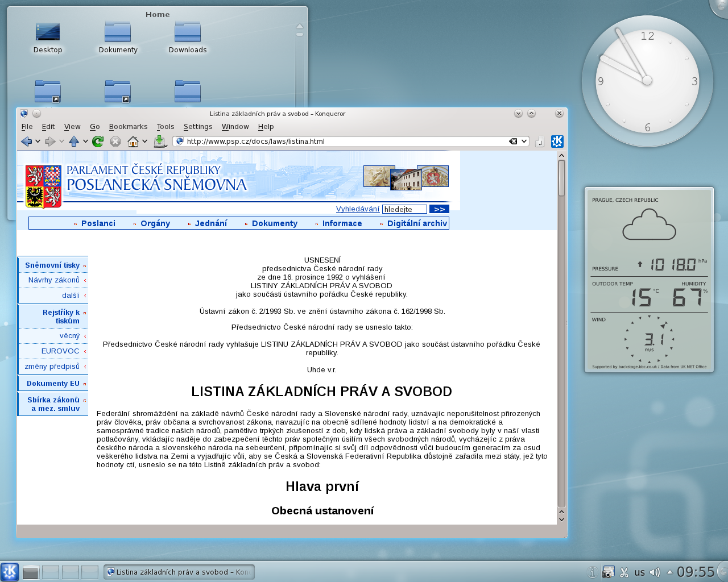The width and height of the screenshot is (728, 582).
Task: Click the Konqueror window menu icon
Action: [24, 114]
